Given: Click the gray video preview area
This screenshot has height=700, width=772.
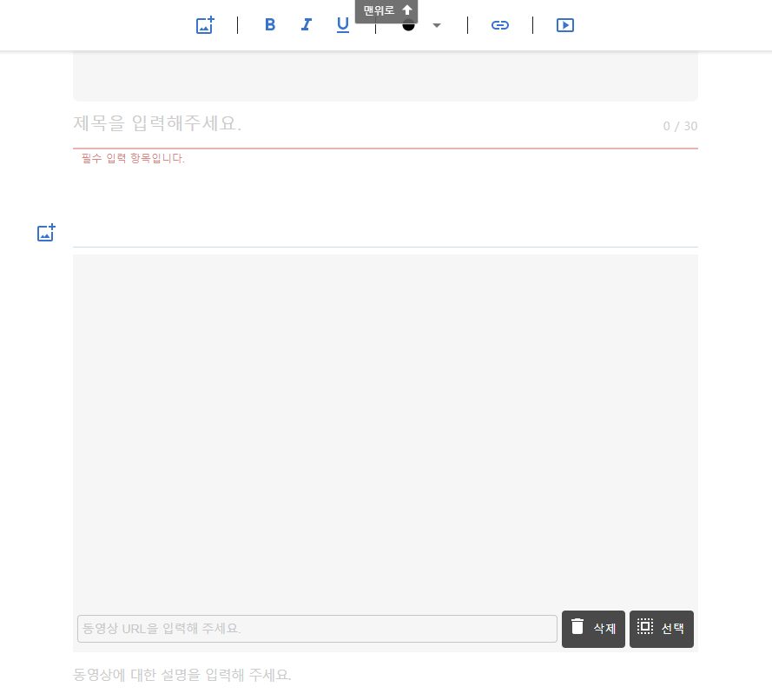Looking at the screenshot, I should (386, 433).
